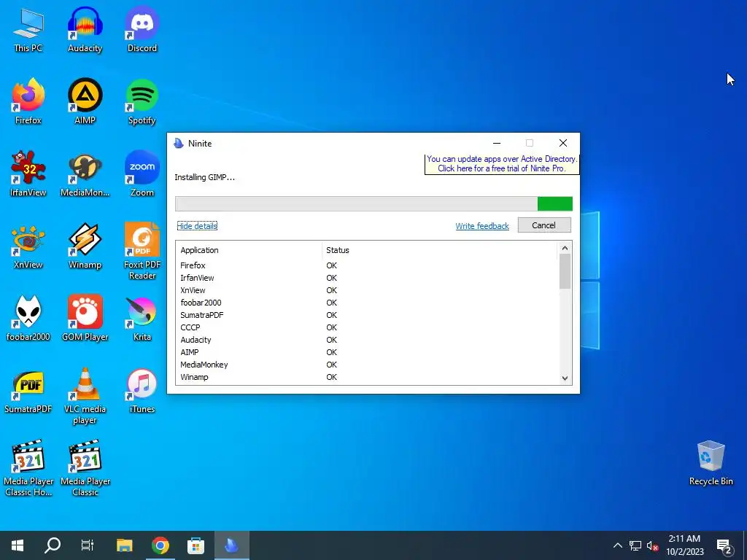Click the Discord desktop shortcut
The width and height of the screenshot is (747, 560).
[142, 30]
